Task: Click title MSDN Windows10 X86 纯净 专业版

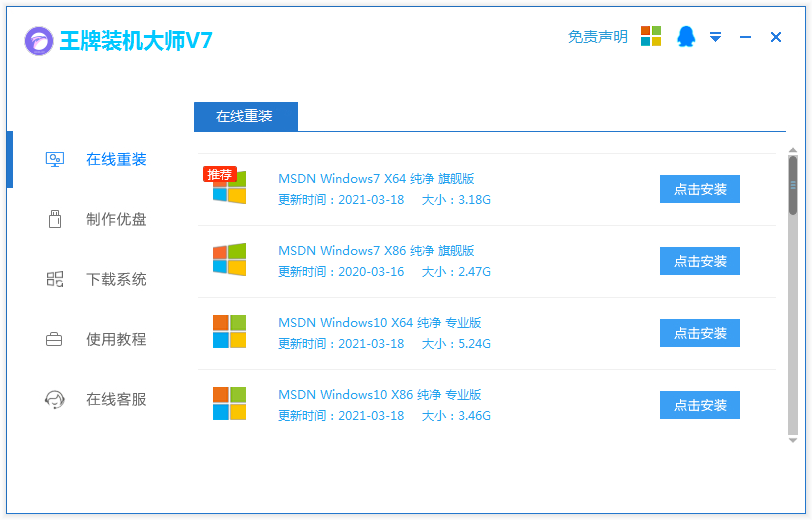Action: click(x=380, y=395)
